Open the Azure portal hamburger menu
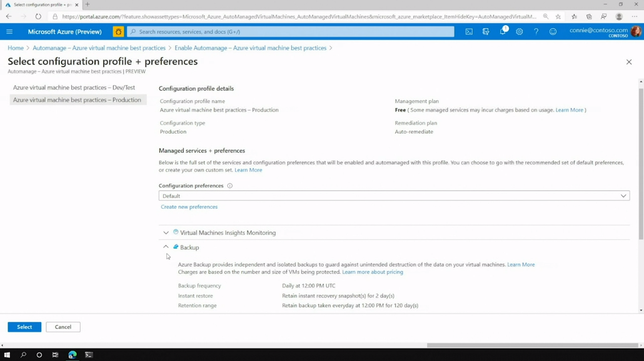 point(9,32)
